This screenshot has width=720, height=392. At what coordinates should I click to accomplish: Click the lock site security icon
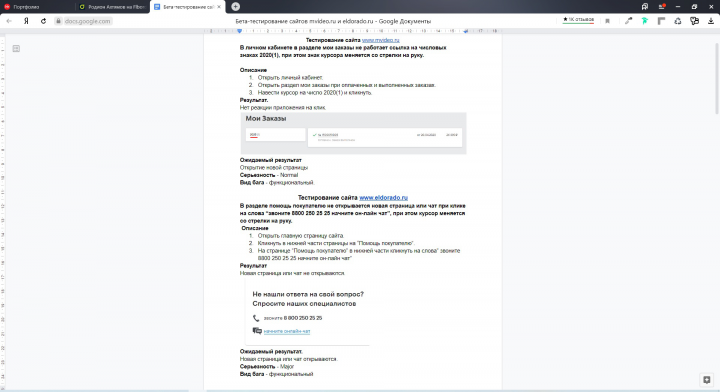58,21
